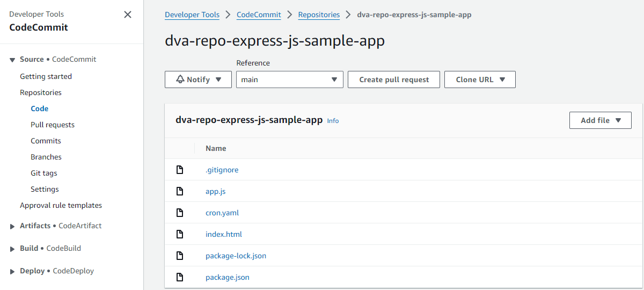Open the package.json file link
This screenshot has height=290, width=644.
coord(228,277)
